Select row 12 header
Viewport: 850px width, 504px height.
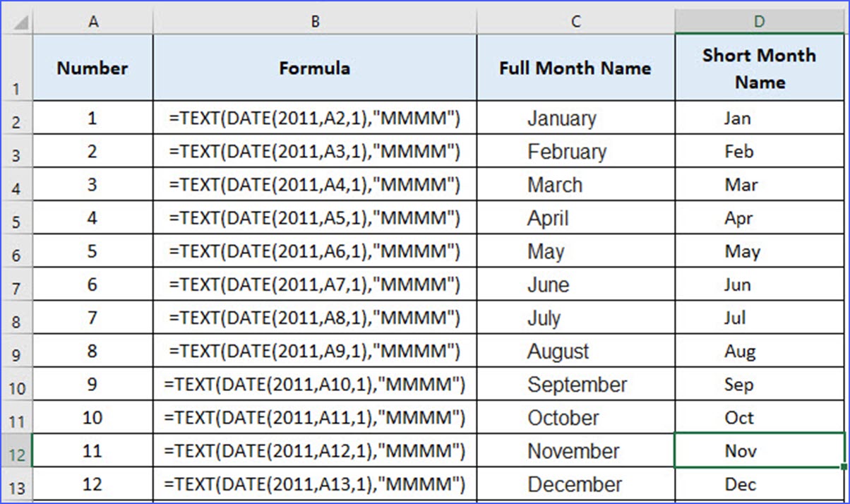tap(16, 451)
